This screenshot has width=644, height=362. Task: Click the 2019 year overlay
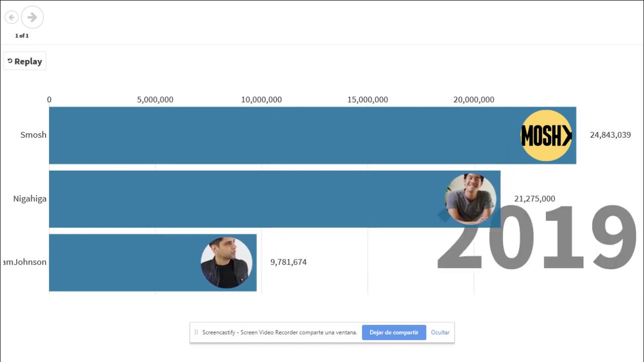coord(536,237)
